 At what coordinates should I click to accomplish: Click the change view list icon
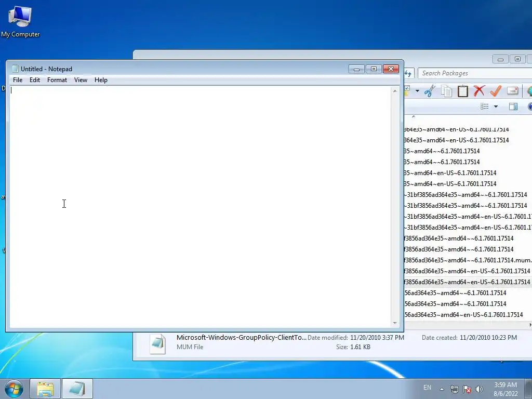tap(485, 107)
